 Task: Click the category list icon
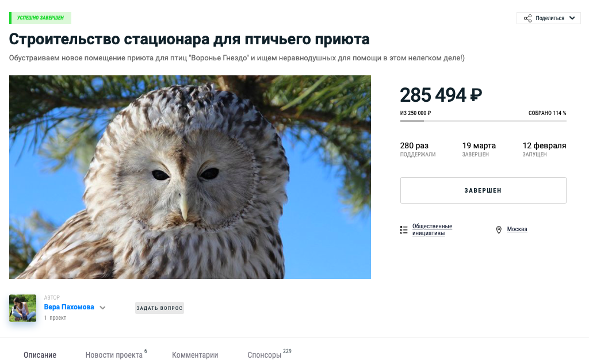tap(404, 230)
